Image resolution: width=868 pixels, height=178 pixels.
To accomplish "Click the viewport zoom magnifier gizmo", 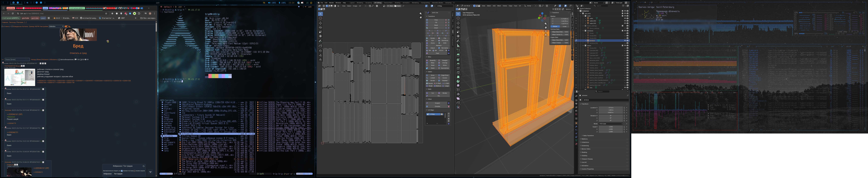I will pos(546,24).
